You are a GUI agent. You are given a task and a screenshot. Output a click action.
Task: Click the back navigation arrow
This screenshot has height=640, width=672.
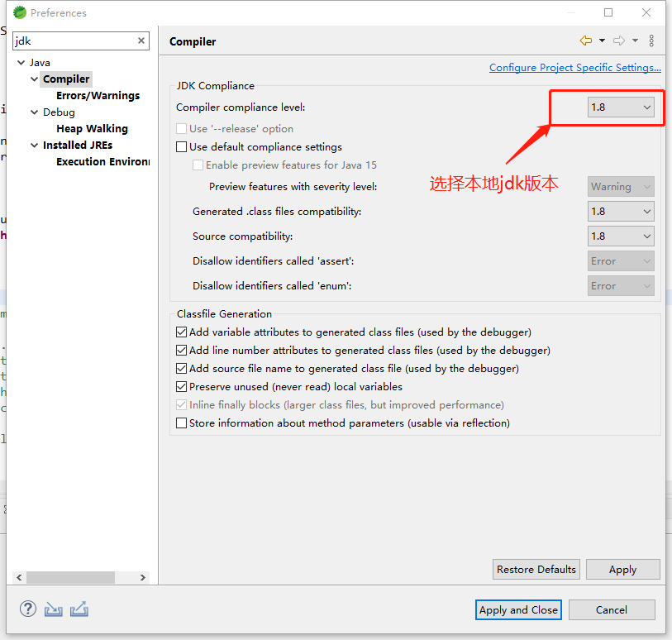point(586,40)
